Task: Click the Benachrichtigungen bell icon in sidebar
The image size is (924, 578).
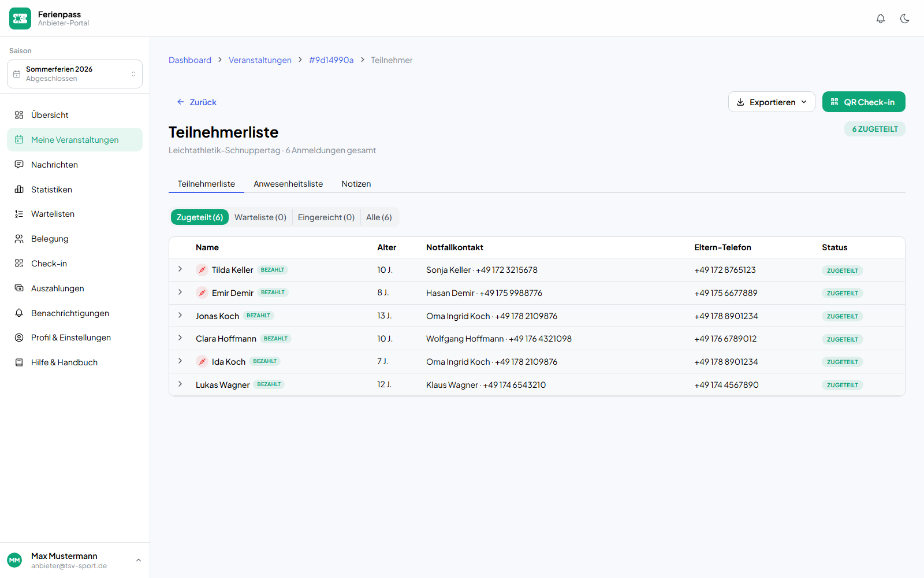Action: click(19, 313)
